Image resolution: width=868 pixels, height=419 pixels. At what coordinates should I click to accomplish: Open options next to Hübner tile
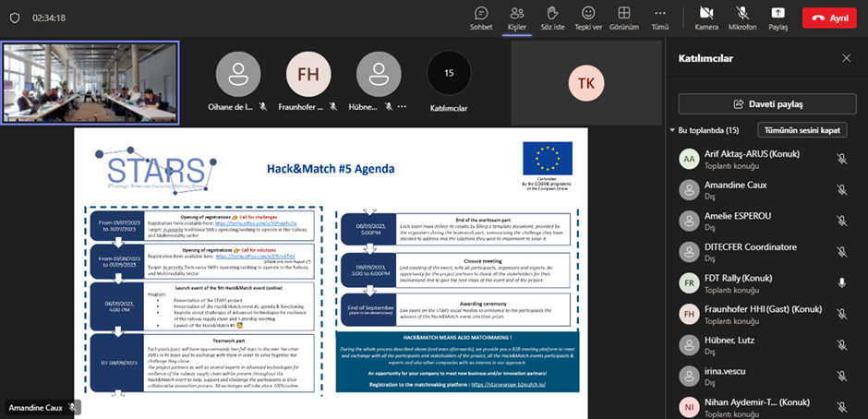pyautogui.click(x=402, y=106)
